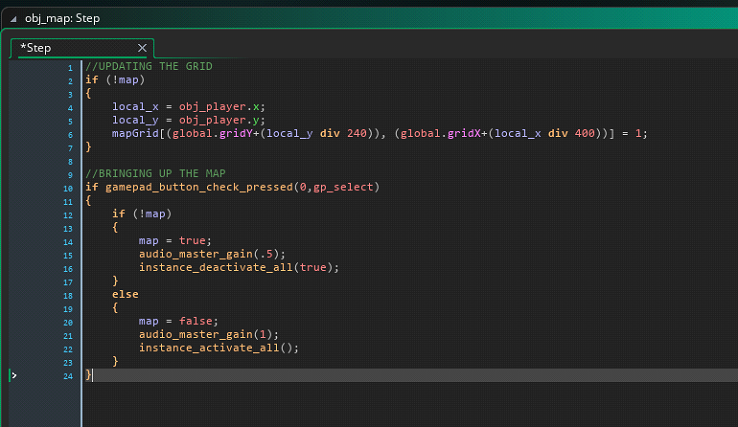Click audio_master_gain(1) on line 21
The image size is (738, 427).
pos(209,334)
